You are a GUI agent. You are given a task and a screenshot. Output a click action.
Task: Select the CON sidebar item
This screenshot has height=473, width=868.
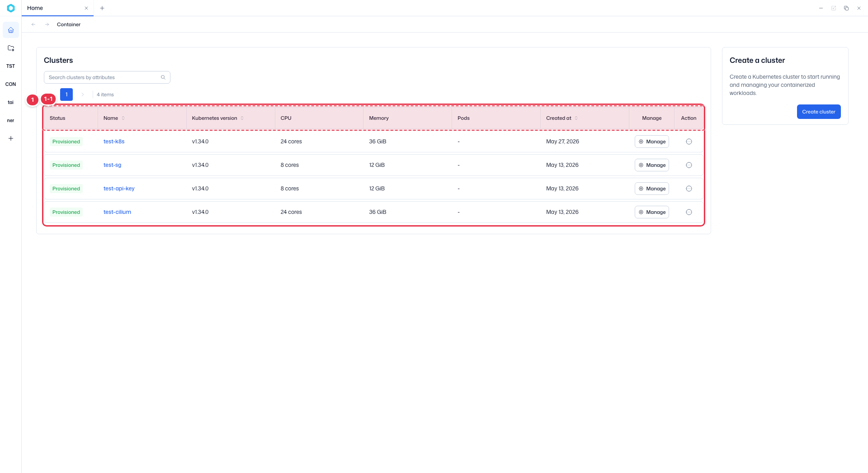click(11, 84)
